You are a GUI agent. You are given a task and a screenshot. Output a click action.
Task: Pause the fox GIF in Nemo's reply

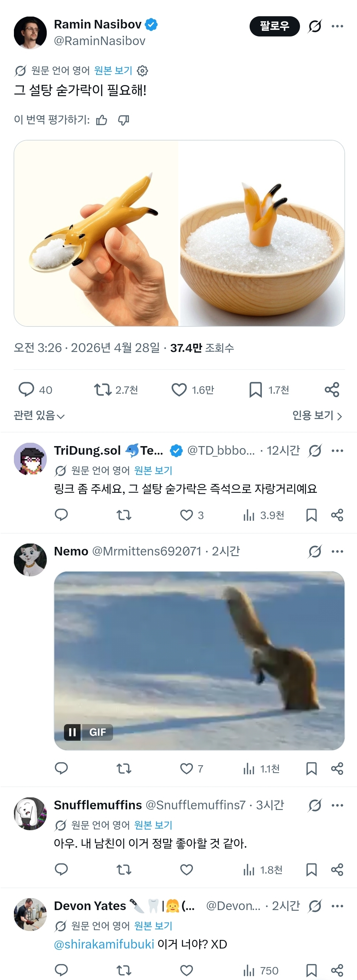pos(72,732)
